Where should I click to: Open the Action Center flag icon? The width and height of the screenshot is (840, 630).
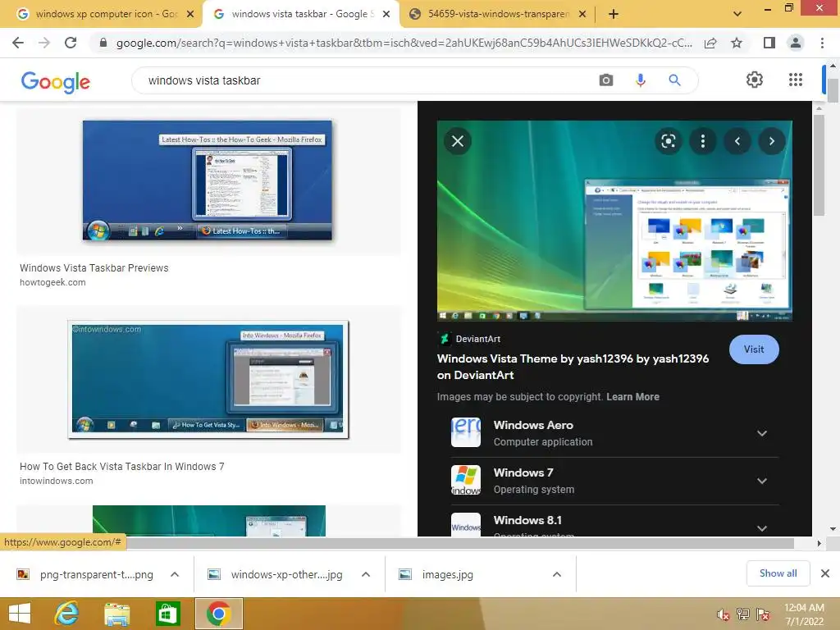coord(763,614)
